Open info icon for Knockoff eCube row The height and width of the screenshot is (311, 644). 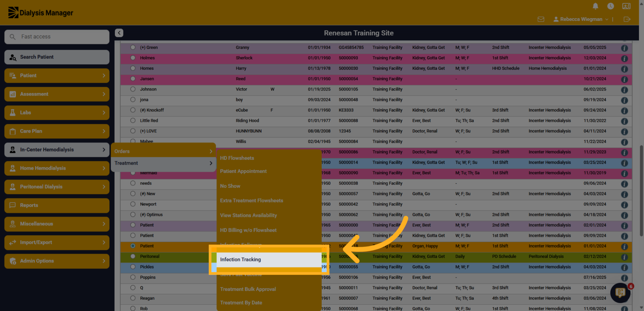pyautogui.click(x=624, y=111)
